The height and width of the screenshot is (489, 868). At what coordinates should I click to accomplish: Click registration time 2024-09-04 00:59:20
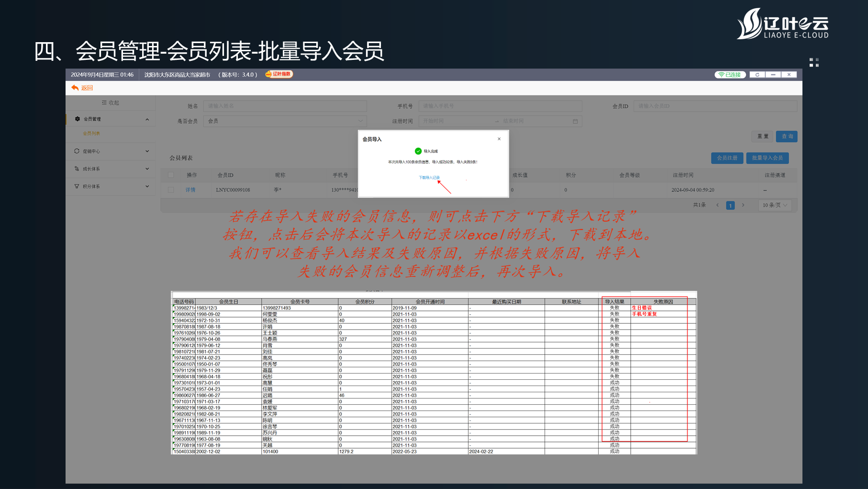click(693, 190)
